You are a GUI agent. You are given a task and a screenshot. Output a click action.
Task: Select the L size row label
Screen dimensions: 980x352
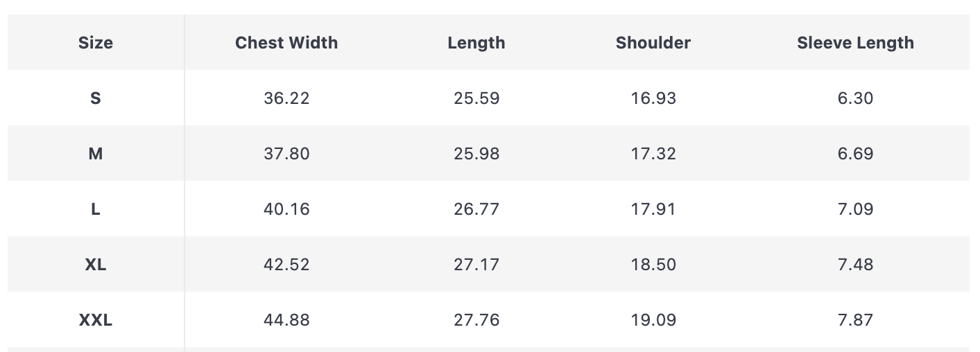click(96, 209)
